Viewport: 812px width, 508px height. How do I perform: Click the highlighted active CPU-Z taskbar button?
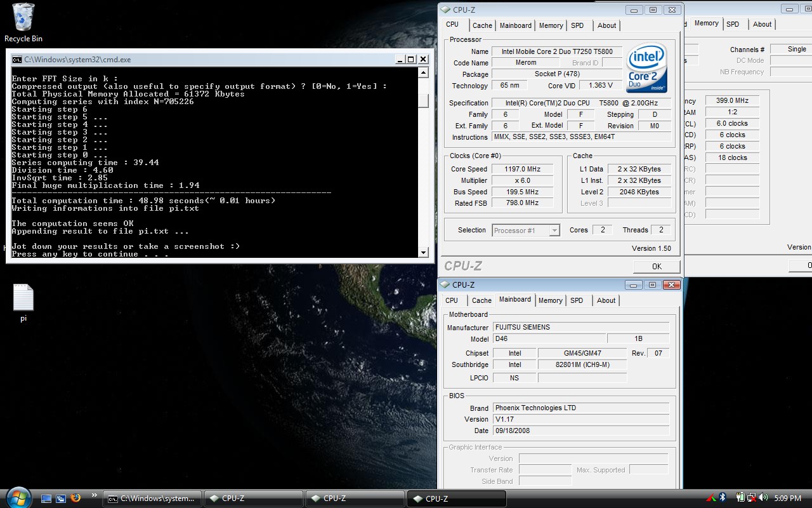point(456,498)
